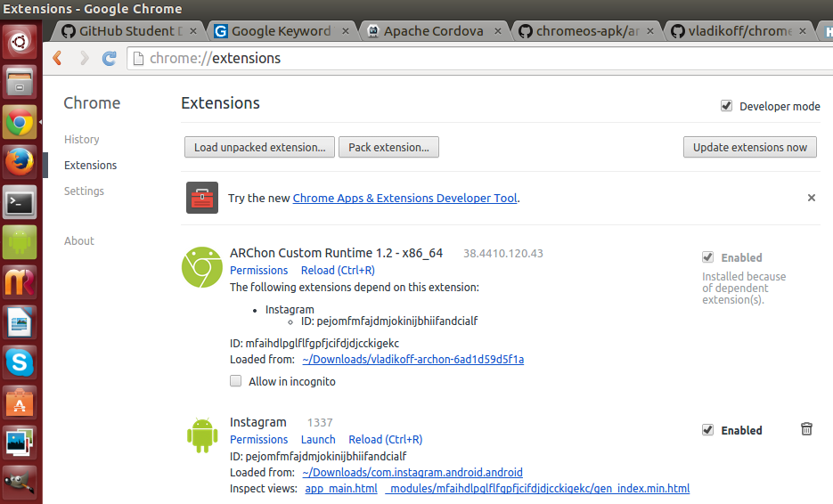Click Instagram version text 1337
Viewport: 833px width, 504px height.
tap(320, 423)
